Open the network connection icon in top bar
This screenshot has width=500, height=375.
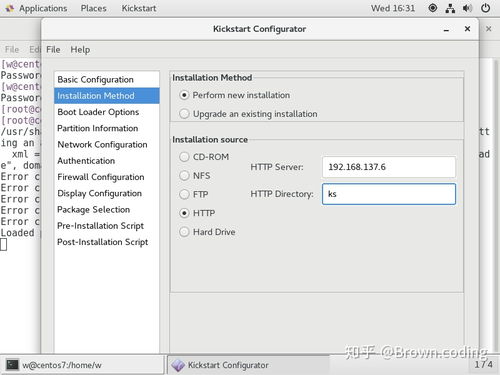tap(450, 8)
